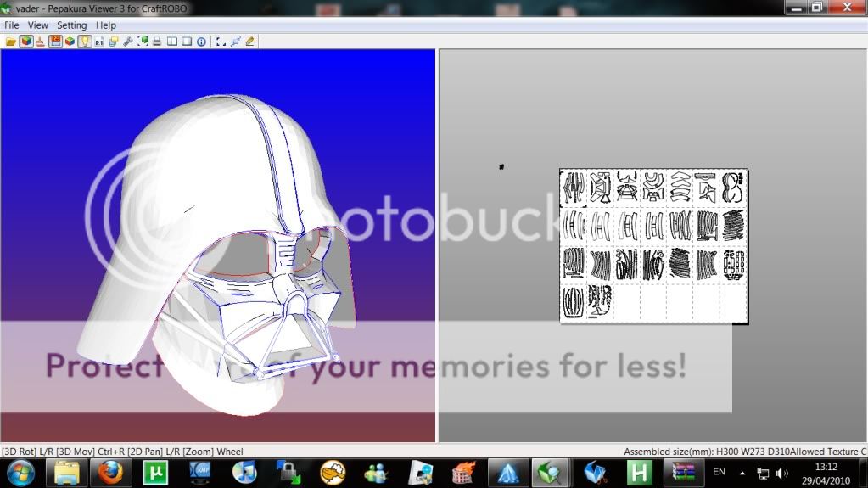This screenshot has width=868, height=488.
Task: Click the first pattern page in 2D layout
Action: [x=573, y=188]
